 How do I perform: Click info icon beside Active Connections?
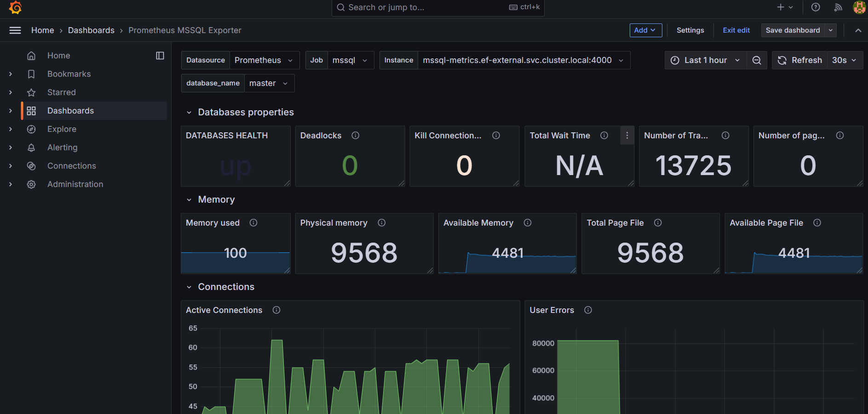click(x=276, y=310)
